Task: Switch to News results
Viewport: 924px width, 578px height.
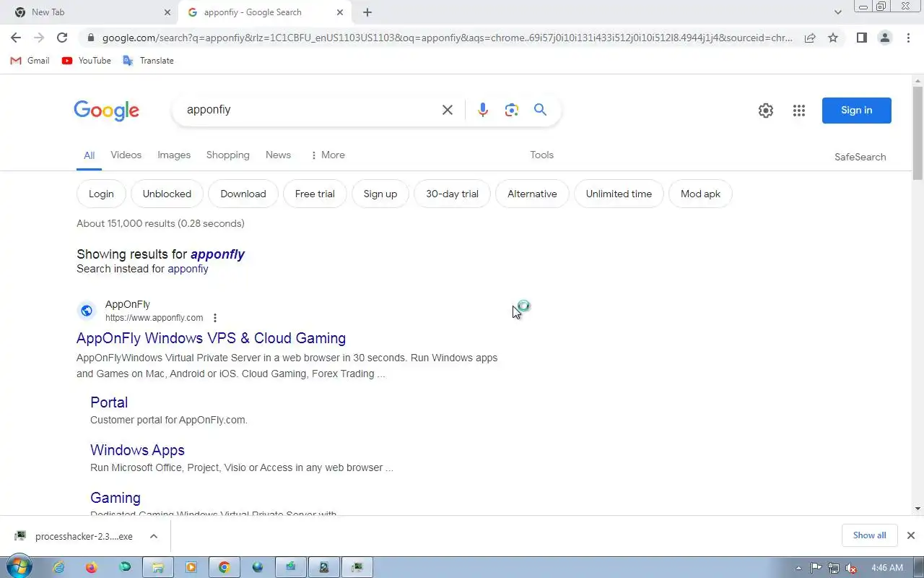Action: tap(278, 155)
